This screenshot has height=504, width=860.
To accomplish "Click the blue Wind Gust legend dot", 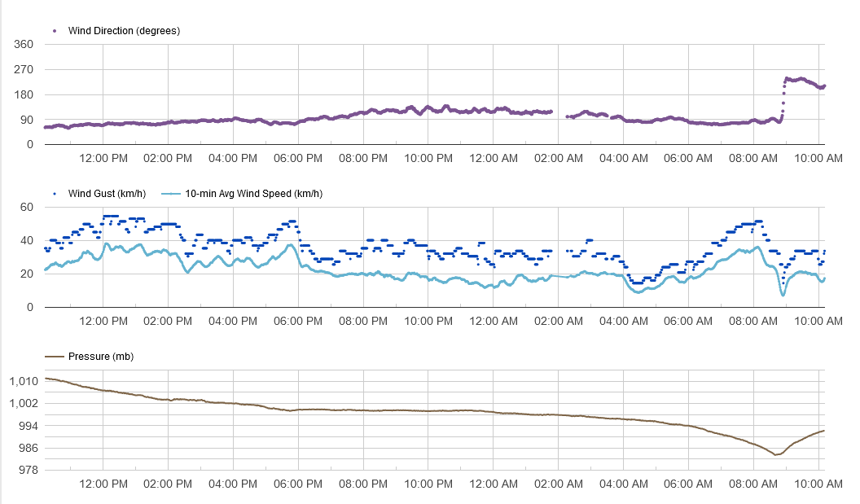I will [x=55, y=194].
